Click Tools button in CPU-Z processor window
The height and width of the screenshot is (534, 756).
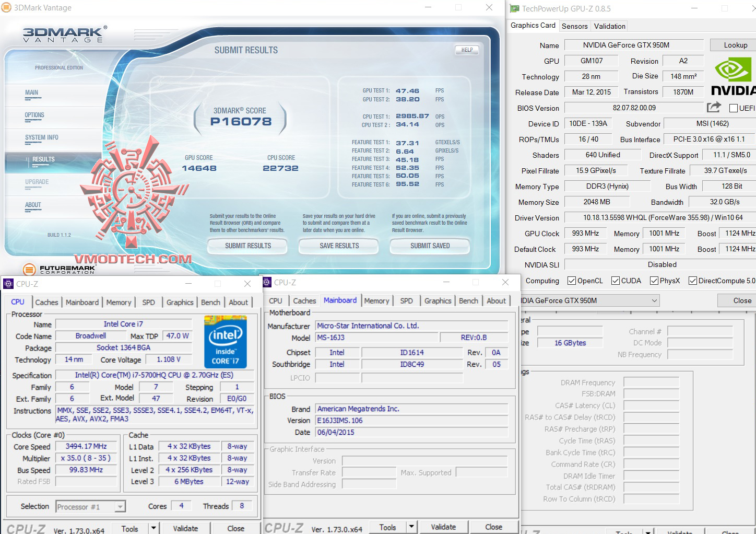129,528
